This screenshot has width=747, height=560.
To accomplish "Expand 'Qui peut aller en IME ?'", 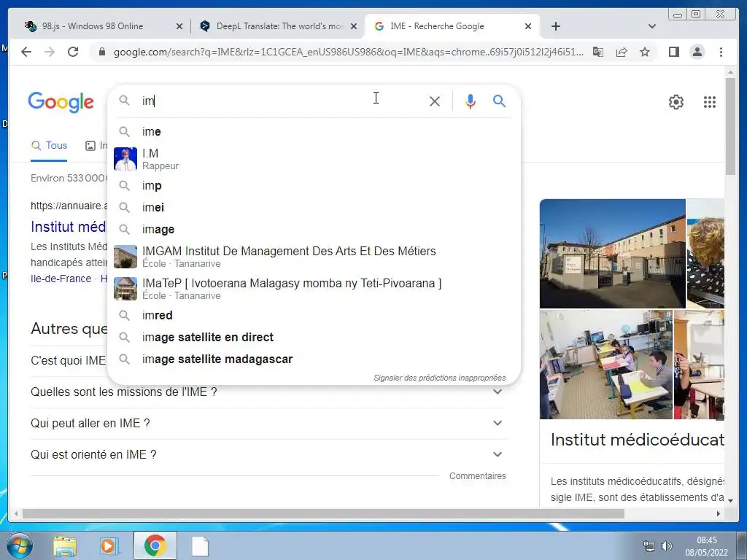I will tap(267, 424).
